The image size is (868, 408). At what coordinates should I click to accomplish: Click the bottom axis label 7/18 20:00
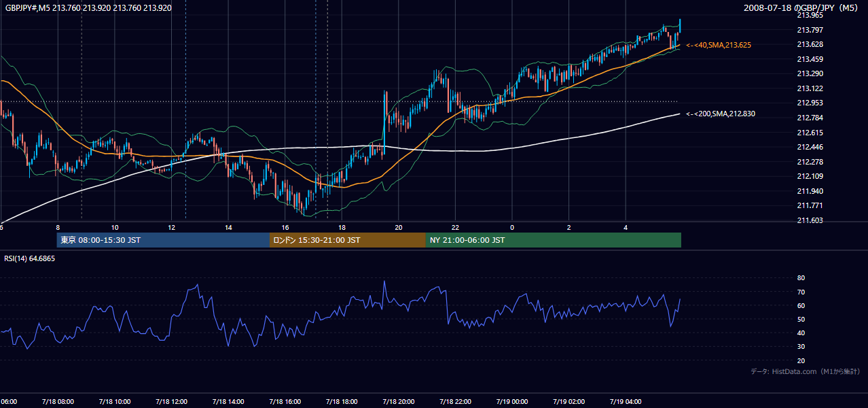tap(398, 402)
